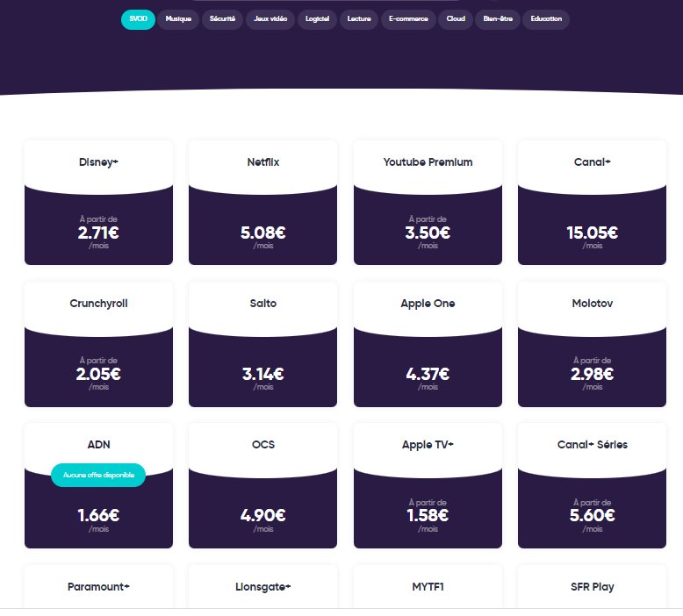Viewport: 683px width, 616px height.
Task: Click the 'Aucune offre disponible' badge on ADN
Action: [x=98, y=475]
